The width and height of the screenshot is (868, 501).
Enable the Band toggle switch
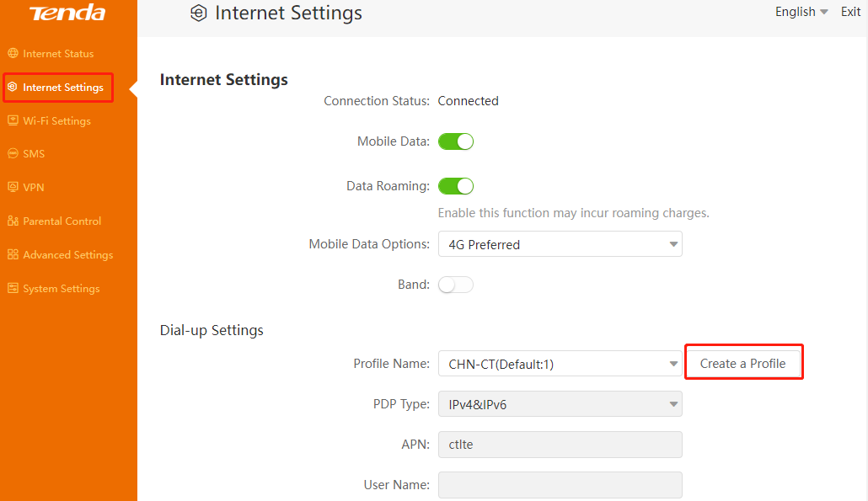coord(456,285)
